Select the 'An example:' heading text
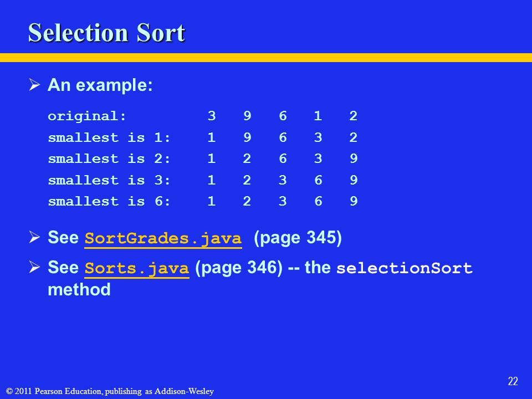The width and height of the screenshot is (532, 399). [100, 85]
